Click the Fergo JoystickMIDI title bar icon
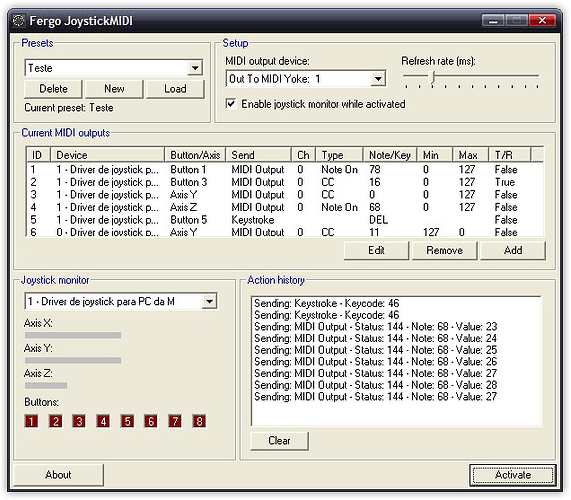571x500 pixels. 19,21
